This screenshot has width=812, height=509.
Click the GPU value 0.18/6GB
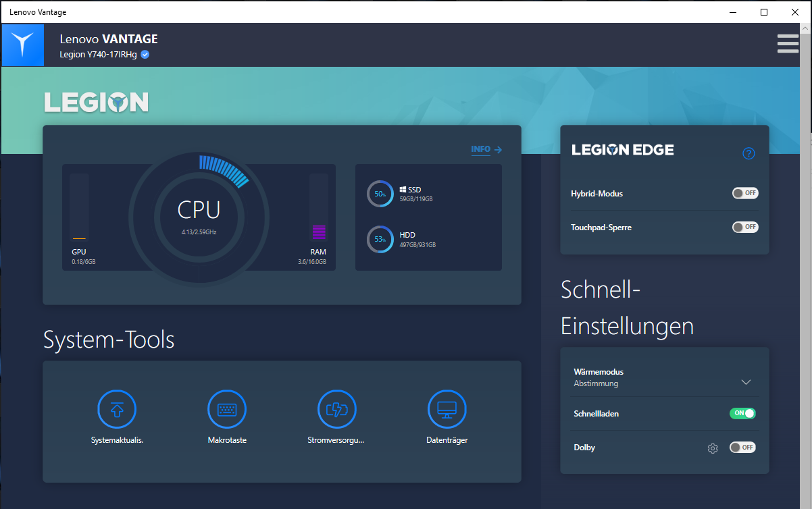pyautogui.click(x=84, y=262)
